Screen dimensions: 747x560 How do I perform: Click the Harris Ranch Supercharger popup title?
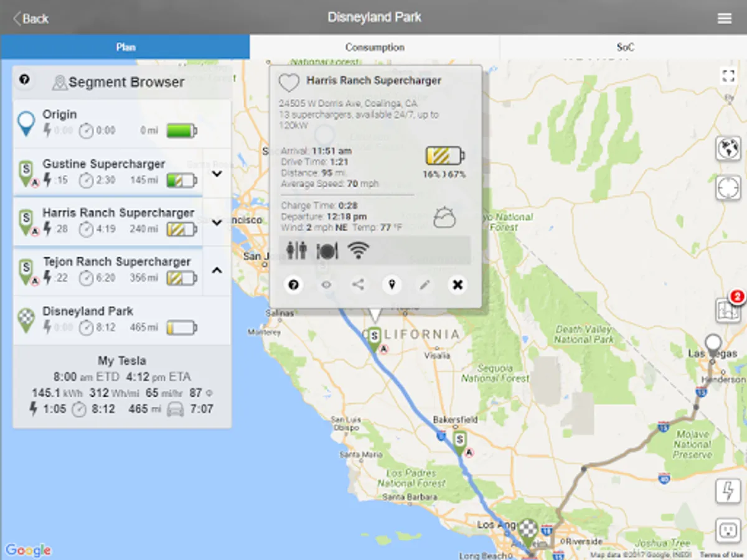click(x=374, y=81)
